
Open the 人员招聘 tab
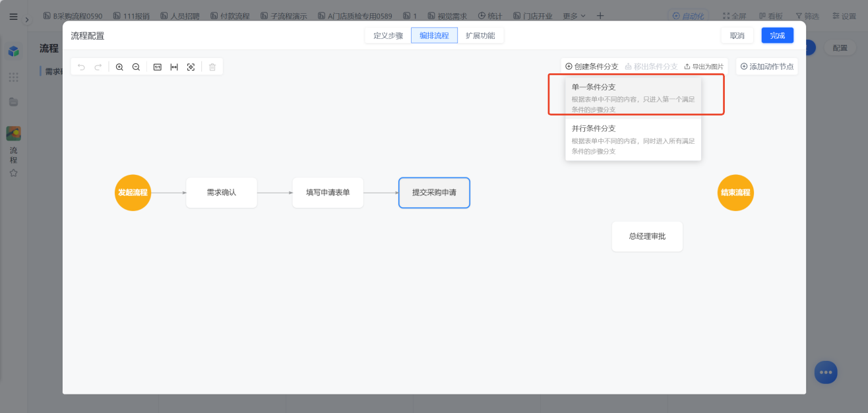(x=180, y=16)
